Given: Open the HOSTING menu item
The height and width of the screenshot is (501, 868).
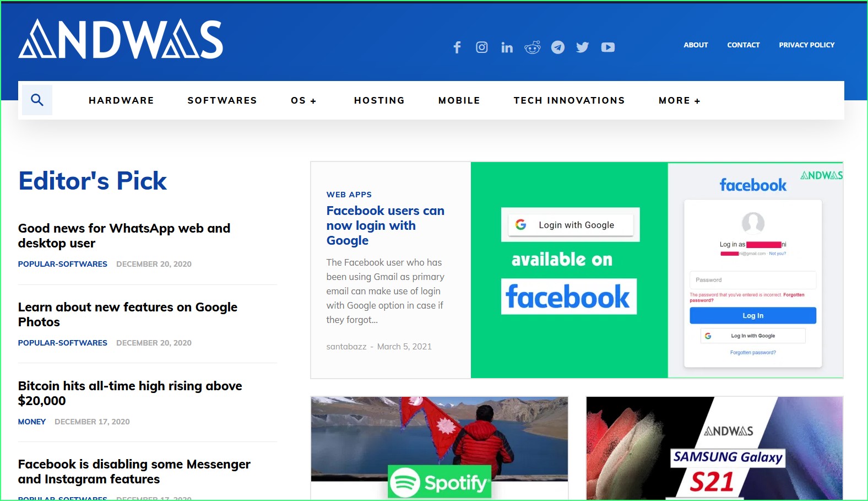Looking at the screenshot, I should click(x=379, y=100).
